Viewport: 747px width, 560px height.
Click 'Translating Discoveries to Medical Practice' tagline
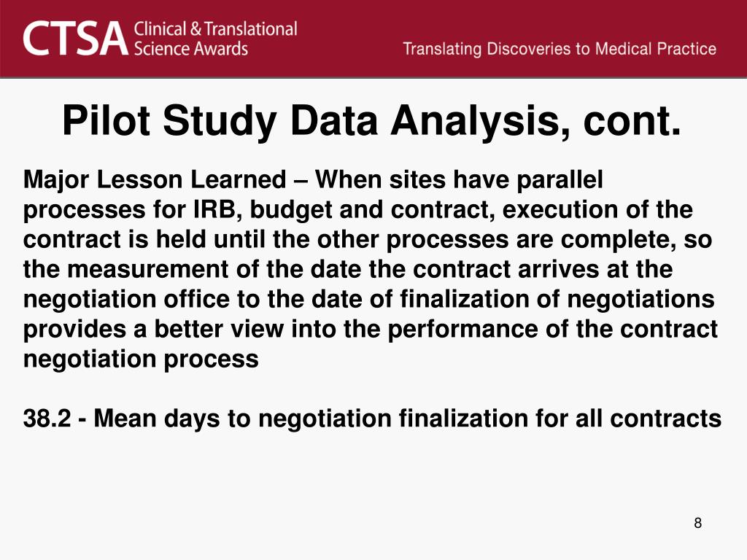click(x=560, y=49)
